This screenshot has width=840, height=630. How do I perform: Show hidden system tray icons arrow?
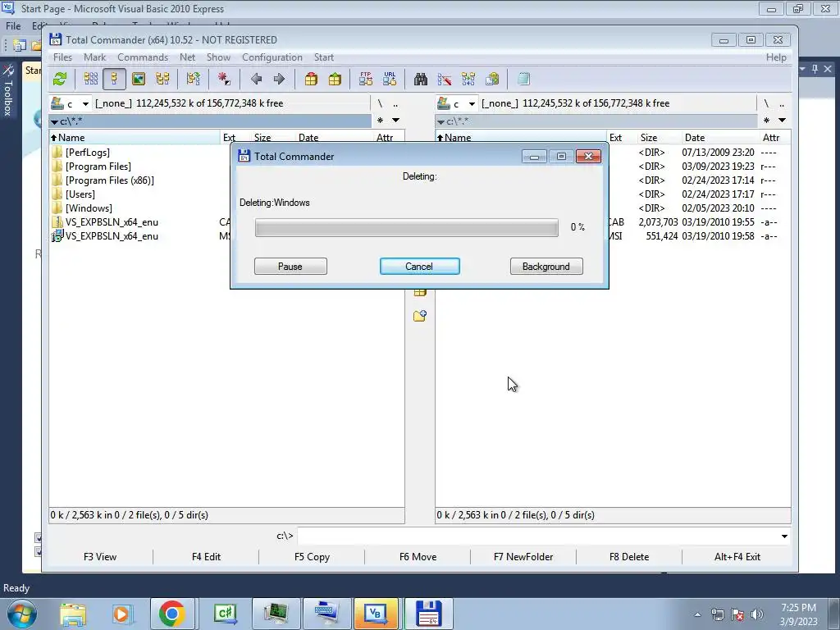697,614
